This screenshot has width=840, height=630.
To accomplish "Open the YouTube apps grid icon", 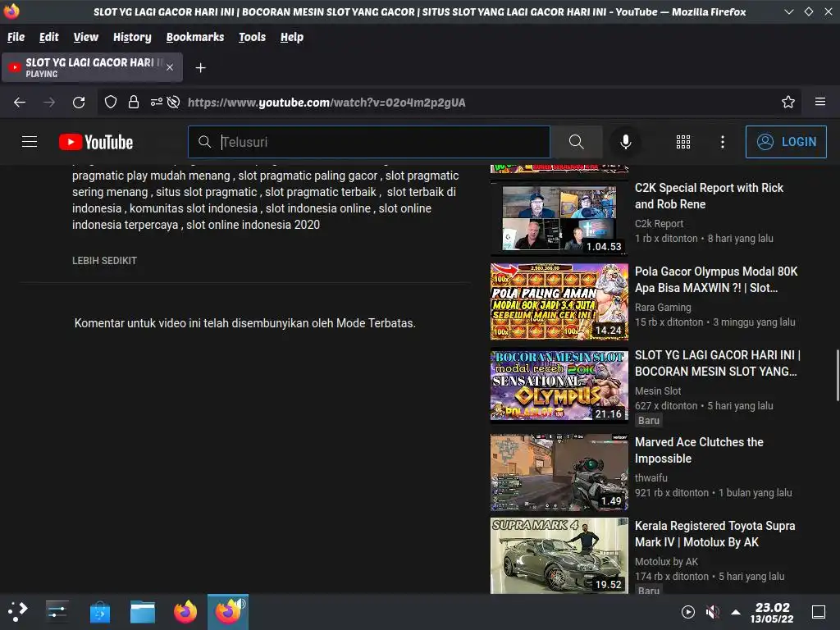I will (683, 142).
